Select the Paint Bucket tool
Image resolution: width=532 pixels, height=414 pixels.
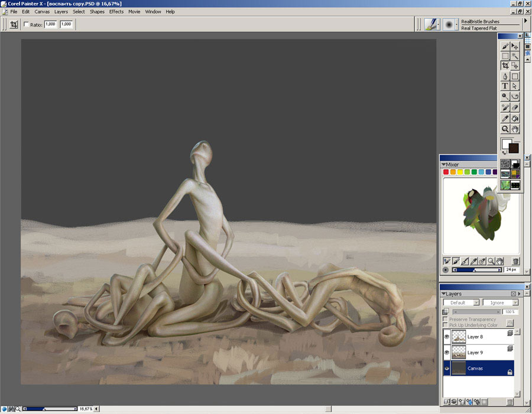(515, 118)
